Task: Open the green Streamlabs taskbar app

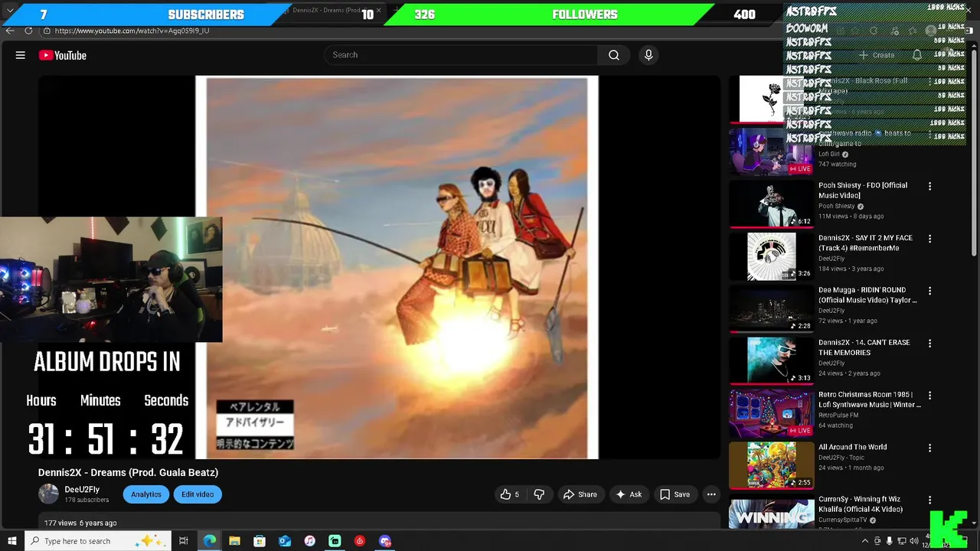Action: (335, 541)
